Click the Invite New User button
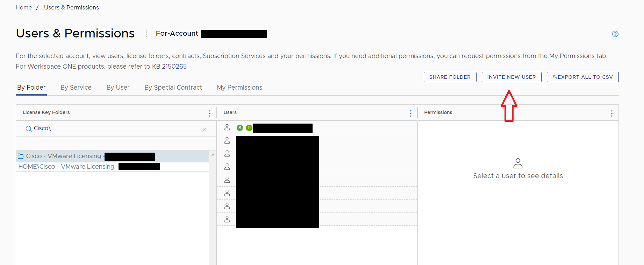644x265 pixels. (x=511, y=77)
